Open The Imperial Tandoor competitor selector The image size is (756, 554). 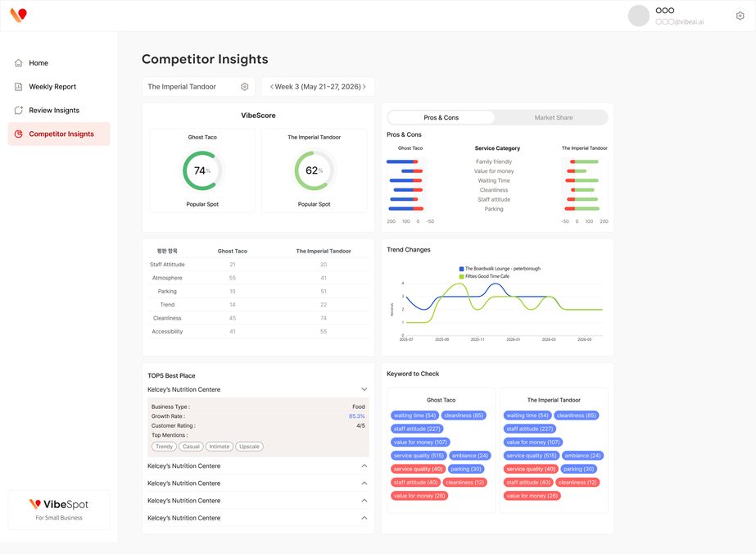tap(198, 86)
